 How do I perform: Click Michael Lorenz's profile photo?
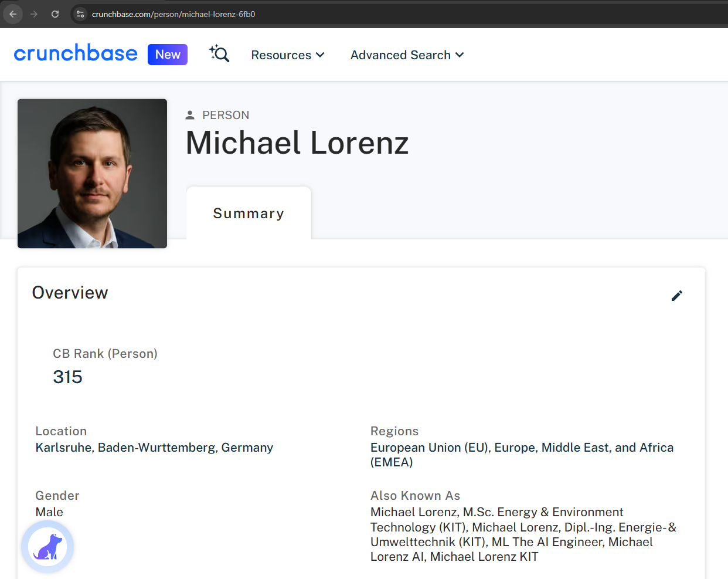click(x=92, y=173)
